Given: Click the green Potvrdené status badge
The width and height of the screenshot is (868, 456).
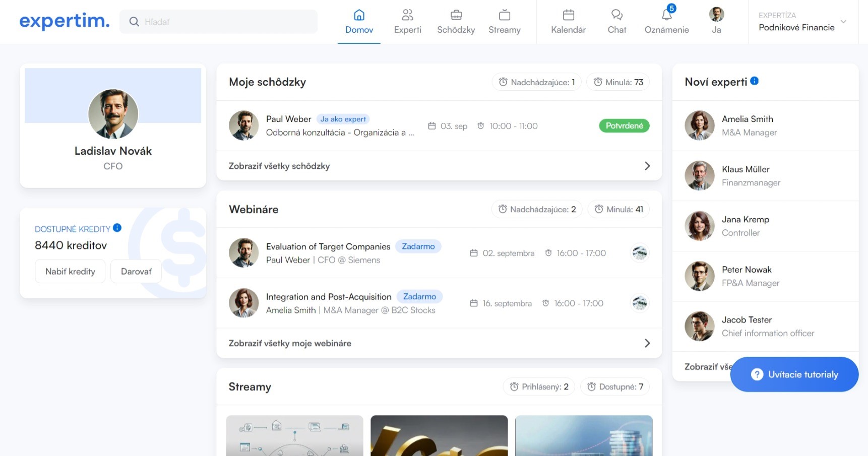Looking at the screenshot, I should tap(624, 125).
